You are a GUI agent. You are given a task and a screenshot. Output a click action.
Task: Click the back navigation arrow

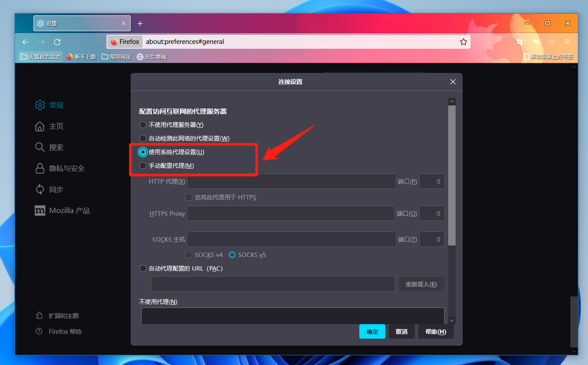(26, 42)
